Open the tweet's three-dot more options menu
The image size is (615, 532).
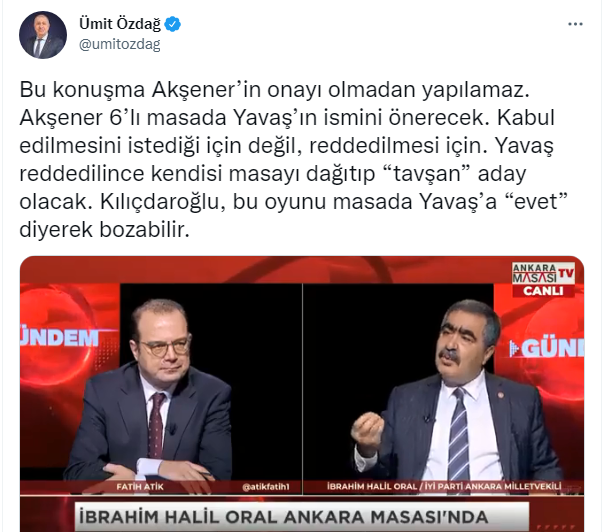coord(575,24)
